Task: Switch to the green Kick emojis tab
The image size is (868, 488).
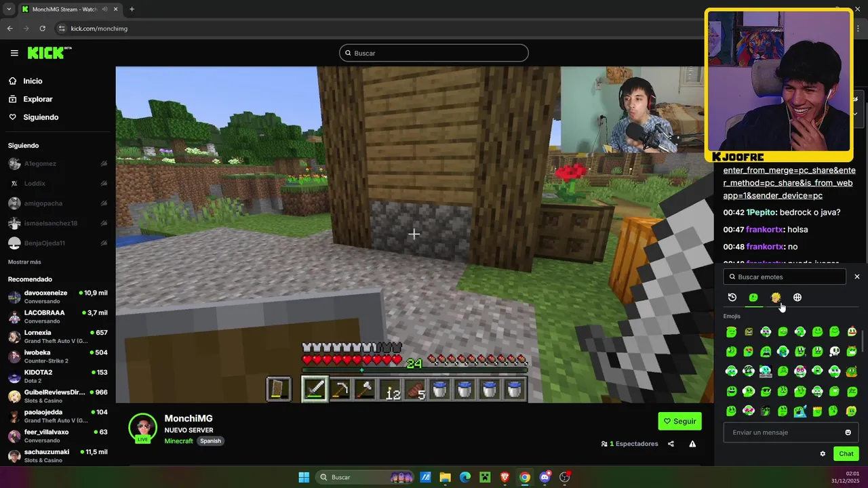Action: pos(753,298)
